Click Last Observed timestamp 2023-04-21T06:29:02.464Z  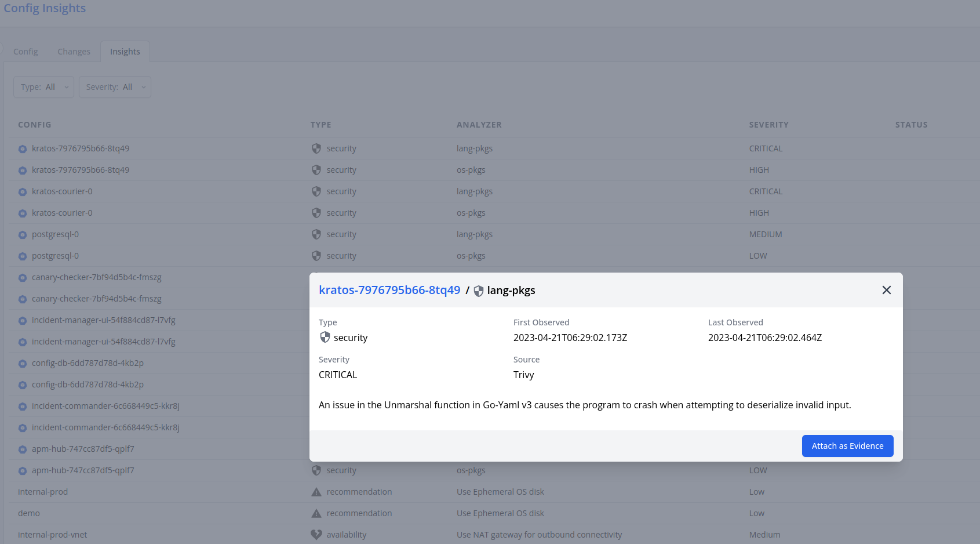(x=765, y=338)
